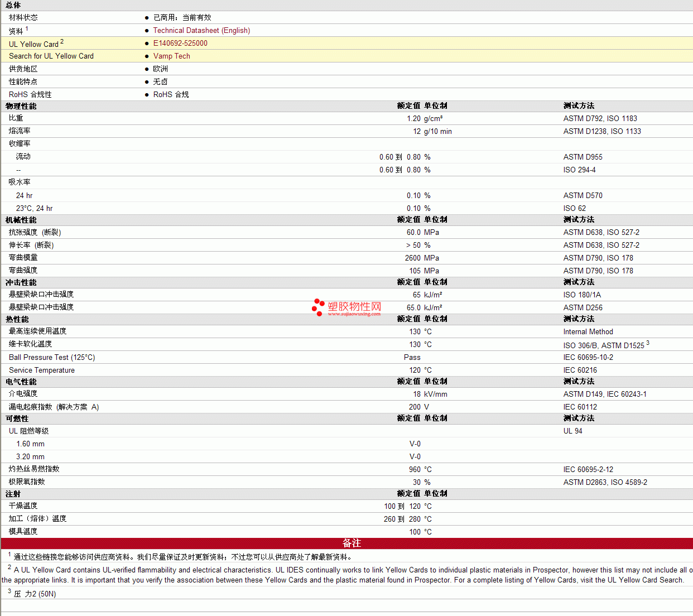Select the test method UL 94

tap(573, 431)
